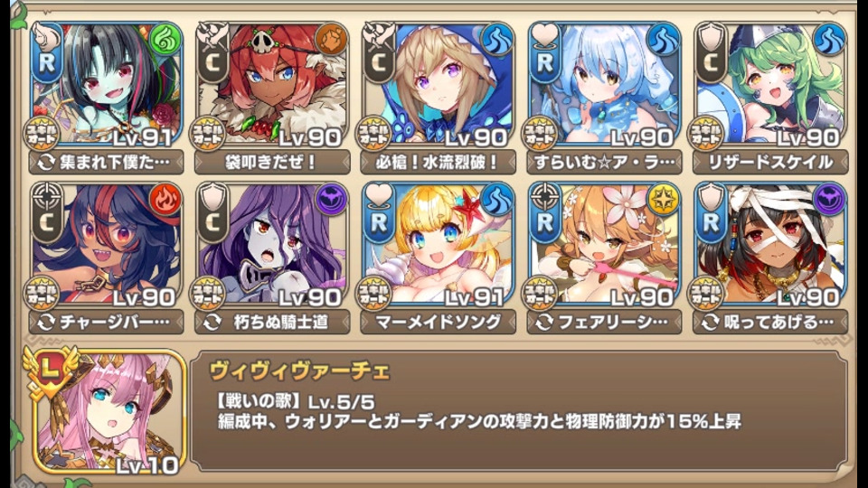Click the heart healer class icon on slime card
Screen dimensions: 868x488
point(544,34)
